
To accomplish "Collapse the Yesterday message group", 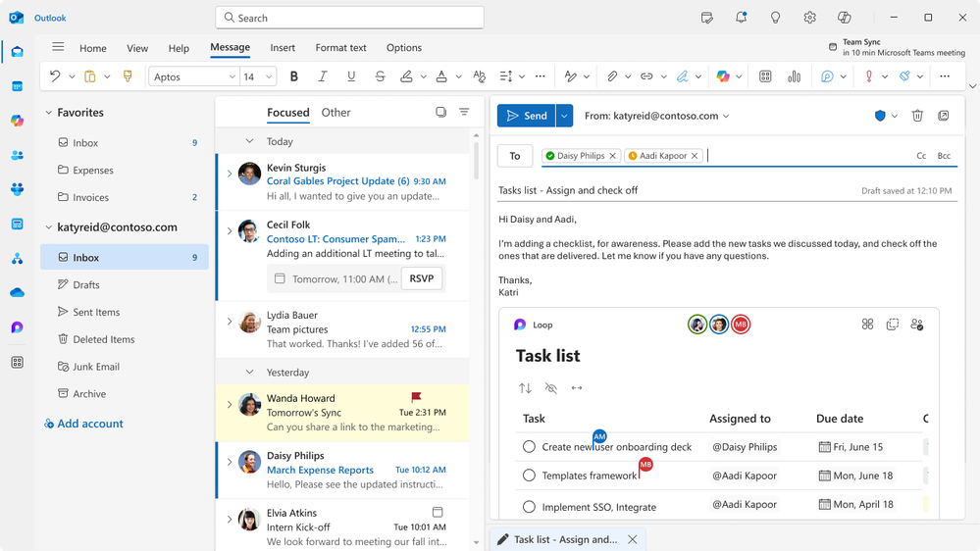I will (x=249, y=373).
